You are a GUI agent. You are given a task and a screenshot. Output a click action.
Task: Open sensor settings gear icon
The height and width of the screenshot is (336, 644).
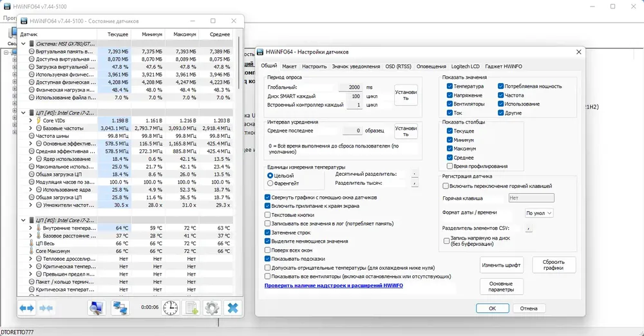click(212, 308)
